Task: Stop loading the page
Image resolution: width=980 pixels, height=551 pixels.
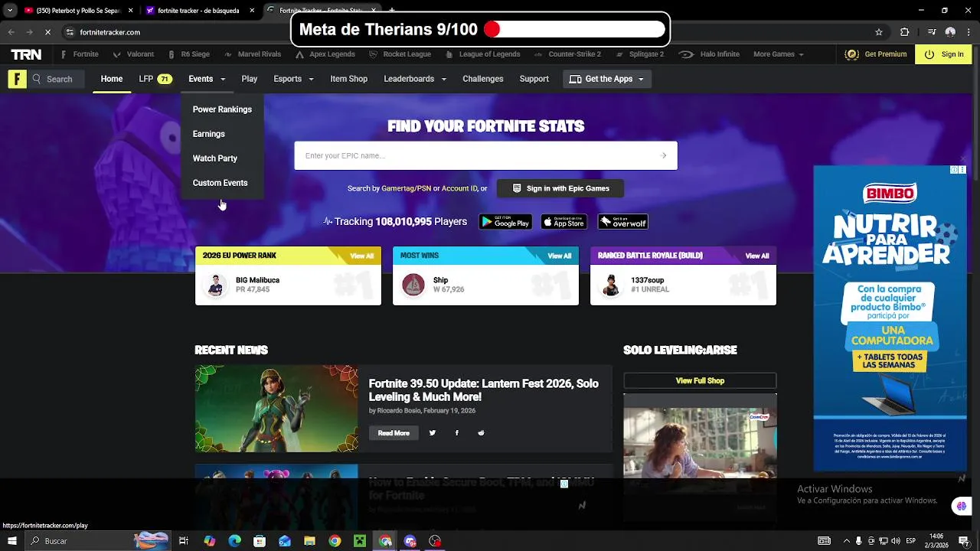Action: coord(47,32)
